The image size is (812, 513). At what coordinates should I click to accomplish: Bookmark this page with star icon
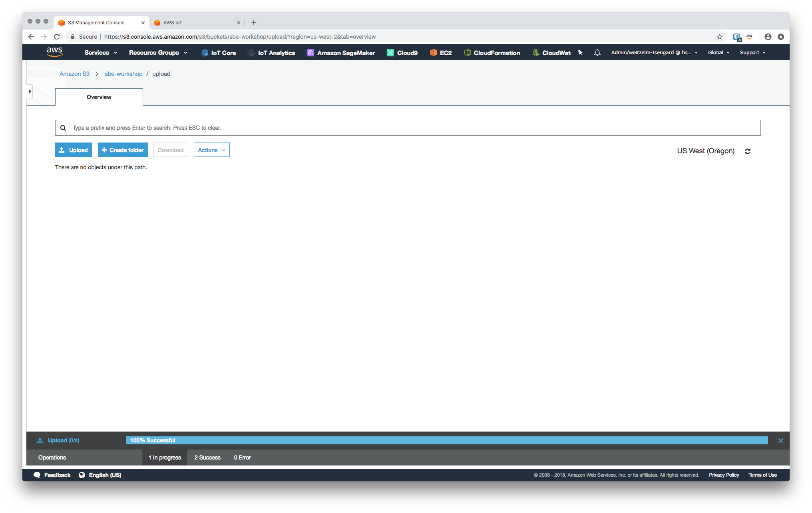720,37
